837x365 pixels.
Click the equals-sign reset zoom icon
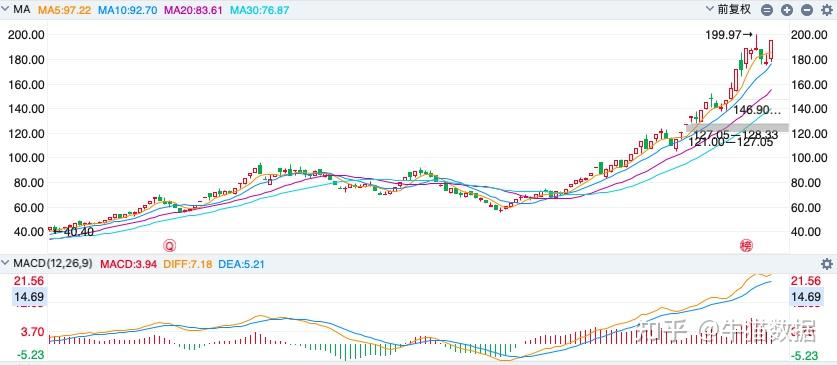tap(767, 10)
